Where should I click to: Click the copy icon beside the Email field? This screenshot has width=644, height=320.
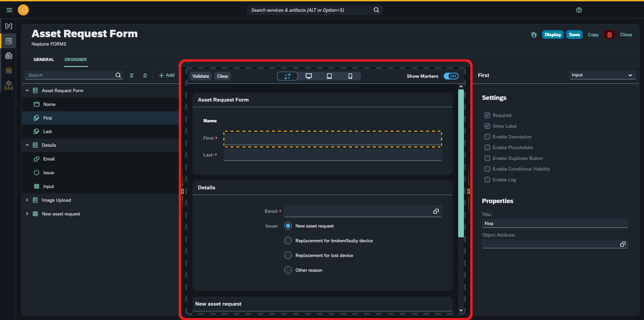coord(436,211)
